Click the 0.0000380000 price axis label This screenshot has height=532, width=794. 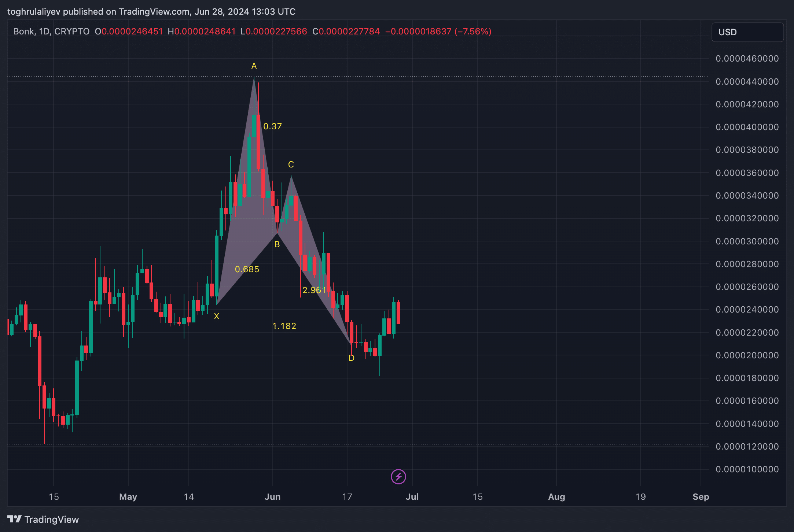pos(747,150)
